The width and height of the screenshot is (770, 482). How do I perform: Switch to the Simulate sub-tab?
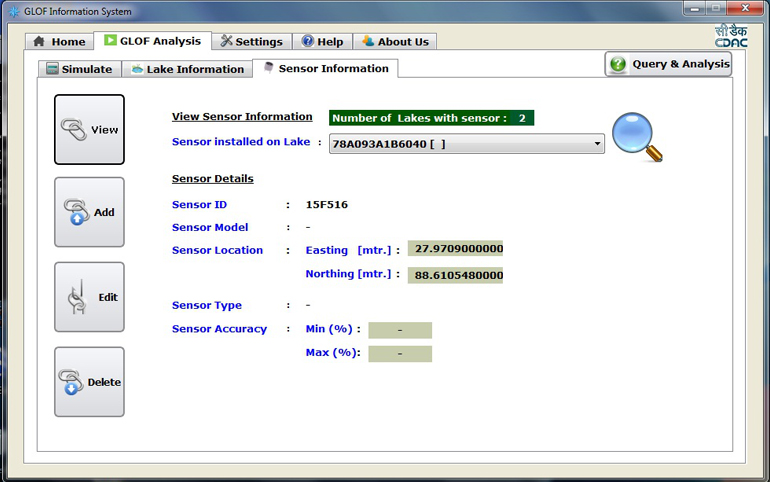coord(78,69)
